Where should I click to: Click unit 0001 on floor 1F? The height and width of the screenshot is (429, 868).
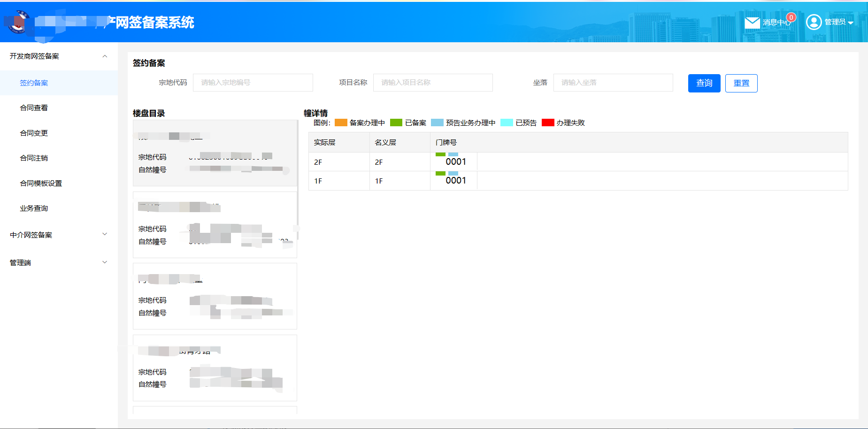(456, 181)
